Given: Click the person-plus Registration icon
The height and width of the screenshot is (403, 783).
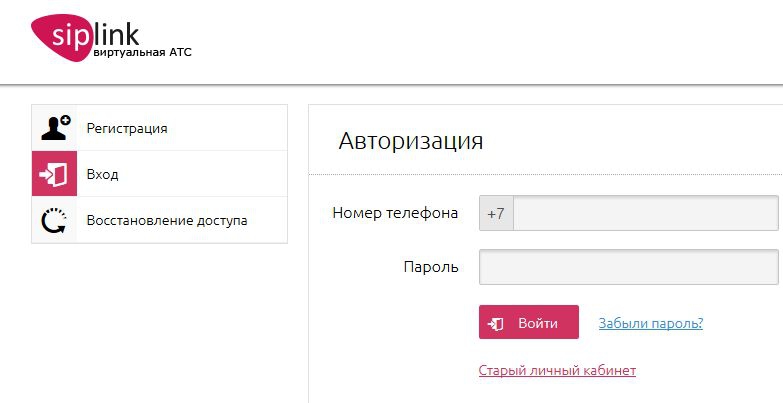Looking at the screenshot, I should (x=55, y=128).
